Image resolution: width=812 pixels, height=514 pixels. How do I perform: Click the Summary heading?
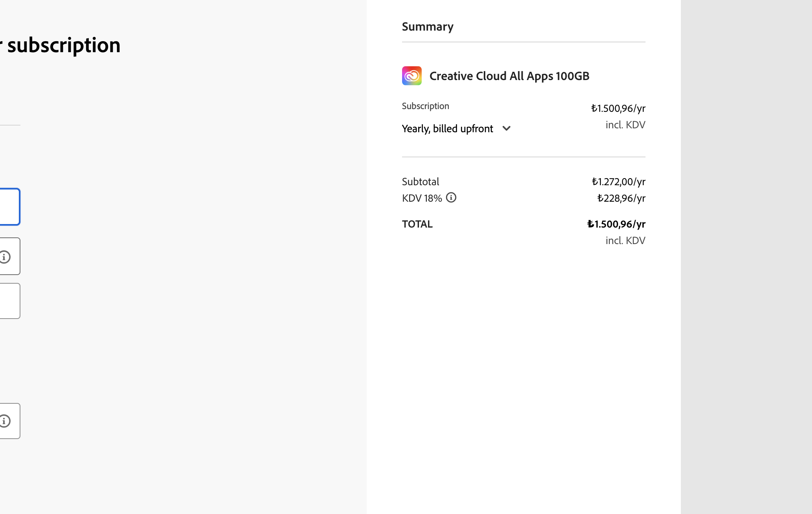pos(428,27)
